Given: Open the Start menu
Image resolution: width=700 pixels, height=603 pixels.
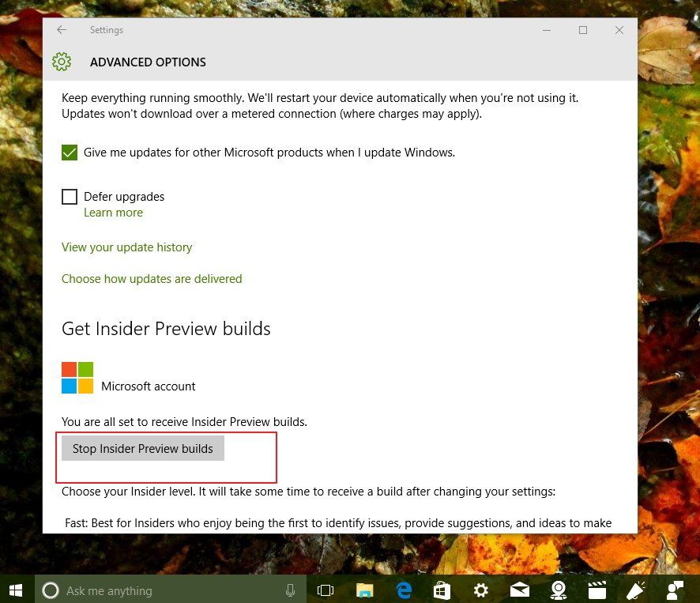Looking at the screenshot, I should click(15, 590).
